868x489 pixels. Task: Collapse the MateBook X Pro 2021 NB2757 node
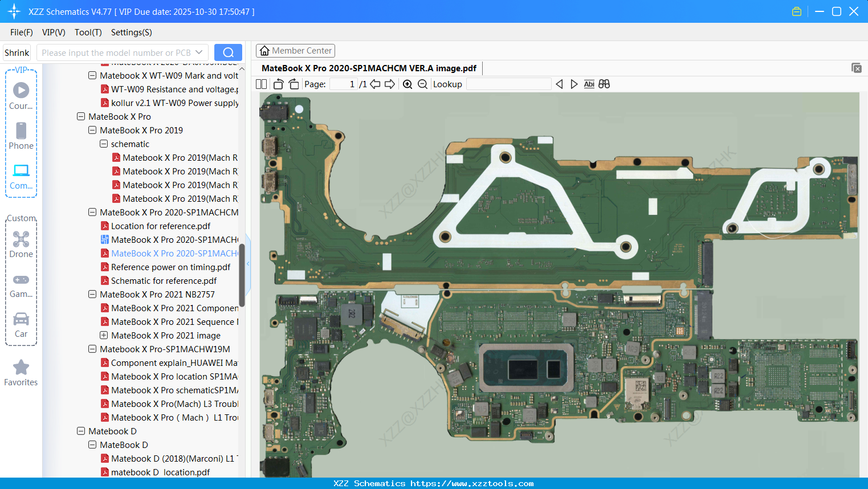click(x=92, y=294)
